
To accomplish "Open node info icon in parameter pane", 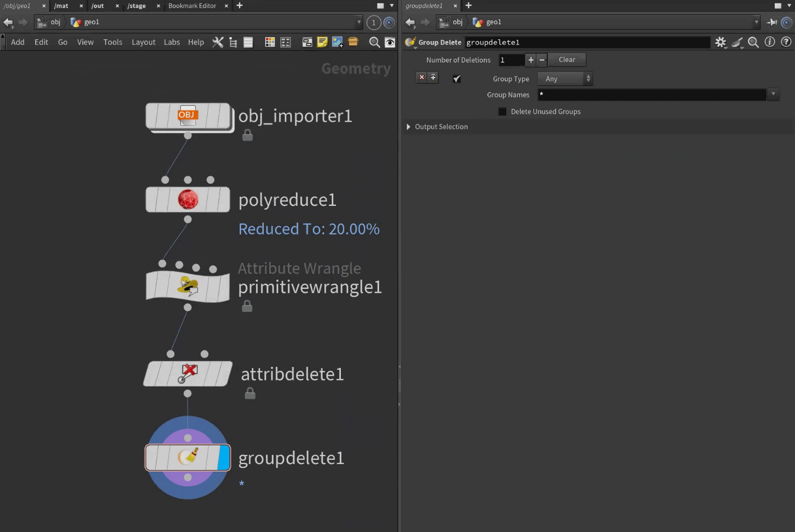I will click(770, 42).
